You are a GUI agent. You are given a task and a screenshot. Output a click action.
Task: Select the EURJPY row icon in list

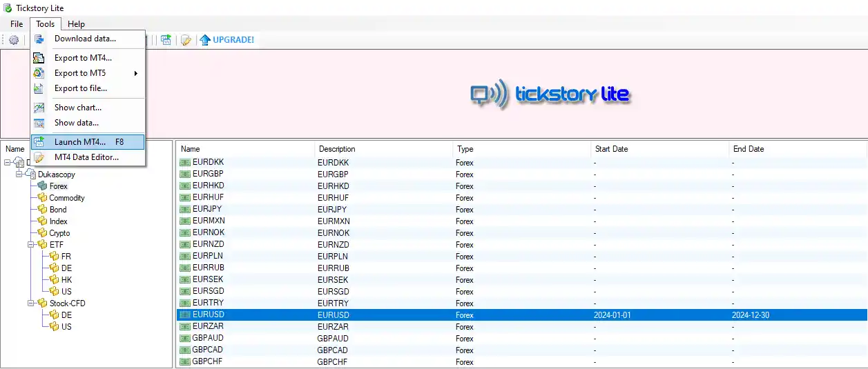[184, 209]
